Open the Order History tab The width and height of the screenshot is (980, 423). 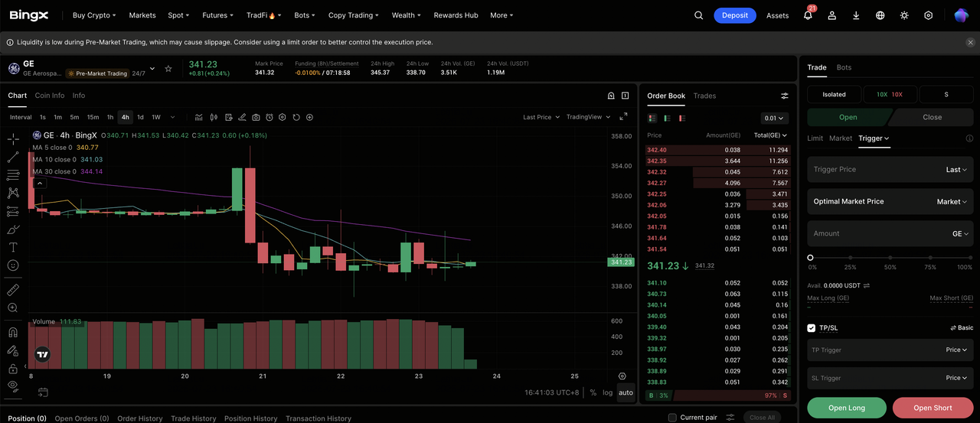click(140, 418)
